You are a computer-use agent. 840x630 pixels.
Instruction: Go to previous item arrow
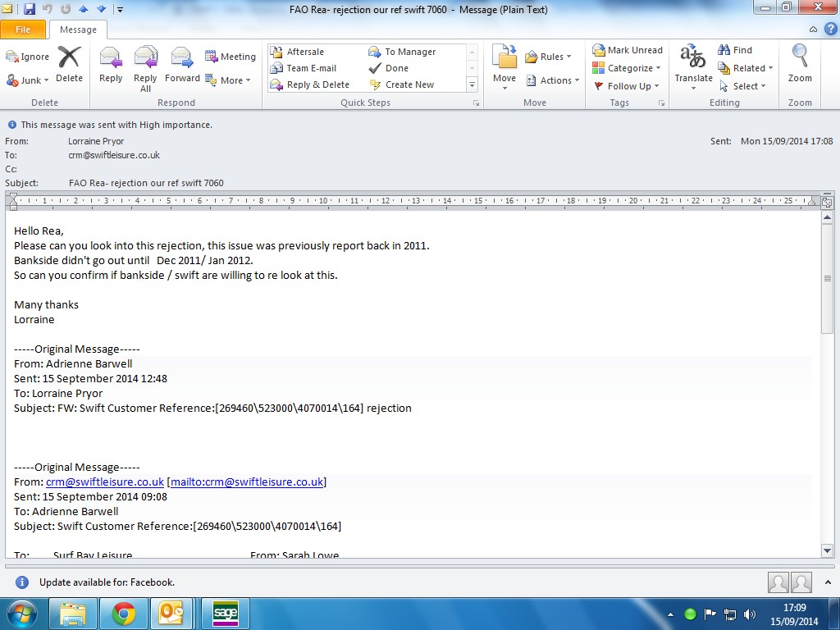(83, 9)
